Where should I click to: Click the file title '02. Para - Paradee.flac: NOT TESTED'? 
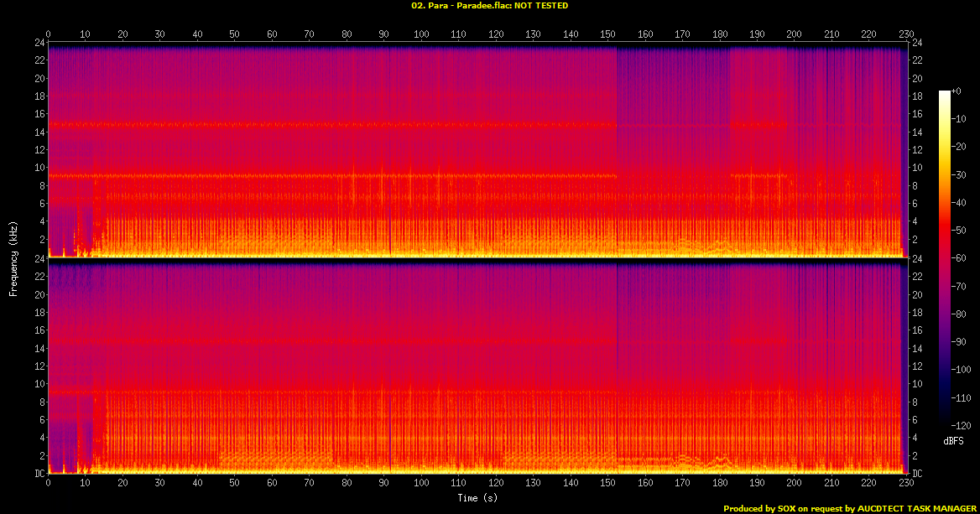click(489, 6)
